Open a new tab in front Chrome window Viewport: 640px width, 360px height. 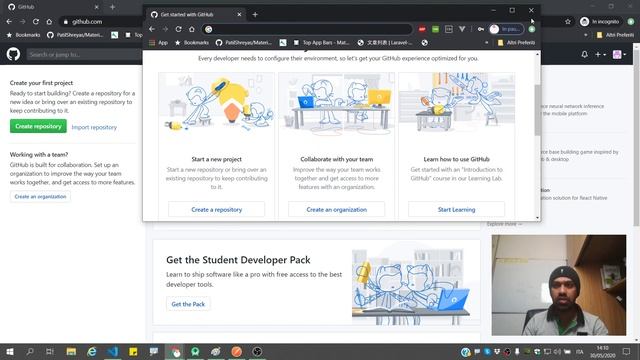pyautogui.click(x=255, y=15)
